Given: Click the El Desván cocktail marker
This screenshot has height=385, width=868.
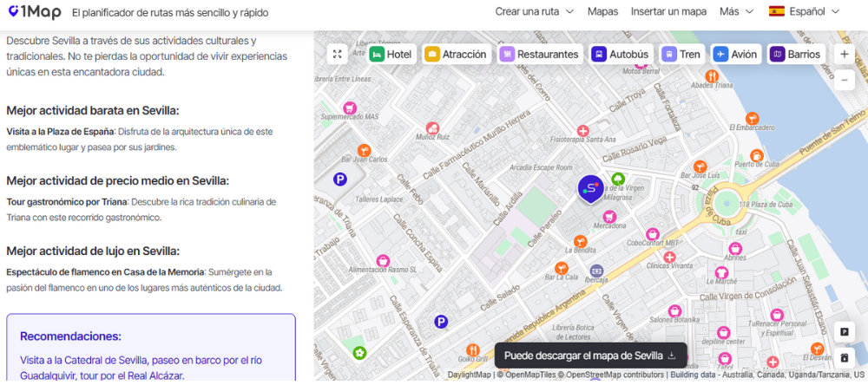Looking at the screenshot, I should (x=817, y=349).
